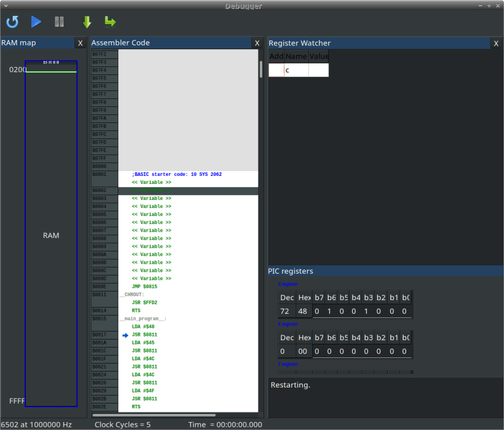Click the green Step Over arrow
The width and height of the screenshot is (504, 430).
110,22
